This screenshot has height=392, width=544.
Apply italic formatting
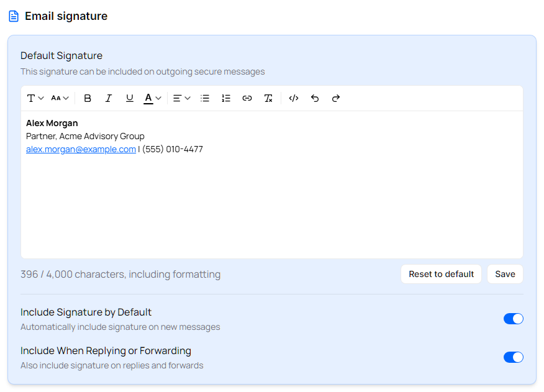(108, 98)
